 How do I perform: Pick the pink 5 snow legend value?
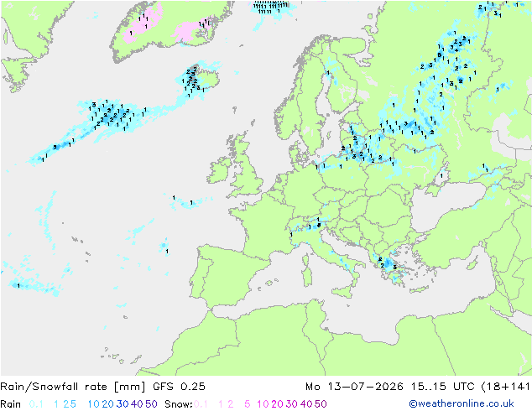pyautogui.click(x=248, y=404)
